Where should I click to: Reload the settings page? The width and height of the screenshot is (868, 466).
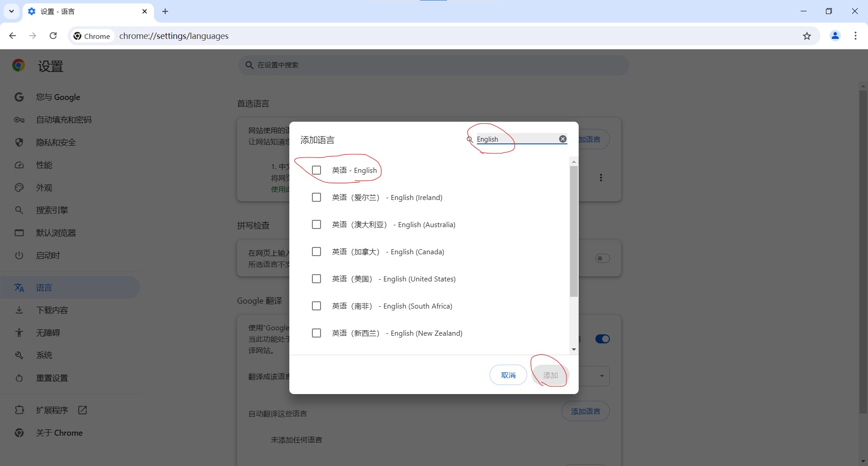pyautogui.click(x=53, y=36)
